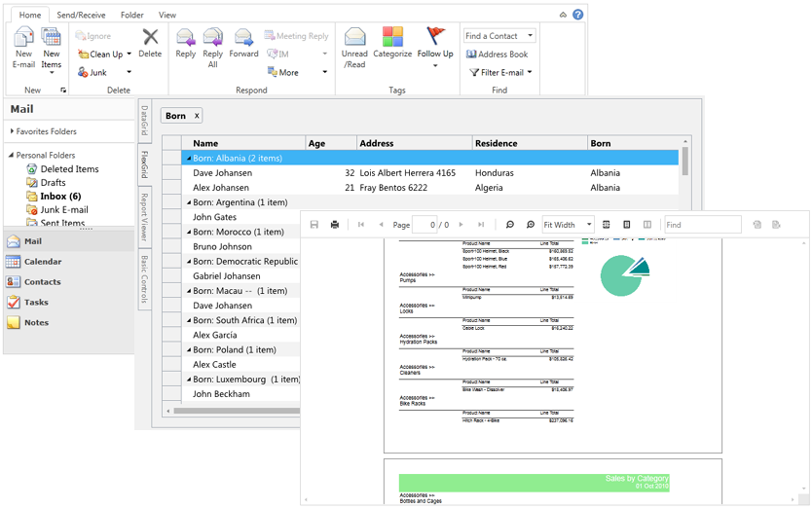
Task: Switch to the Folder ribbon tab
Action: click(x=132, y=15)
